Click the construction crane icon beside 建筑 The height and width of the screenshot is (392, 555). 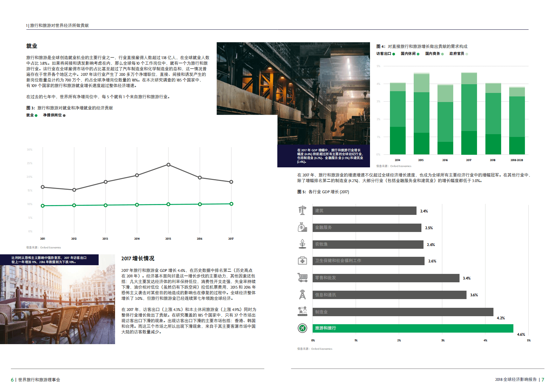[303, 210]
